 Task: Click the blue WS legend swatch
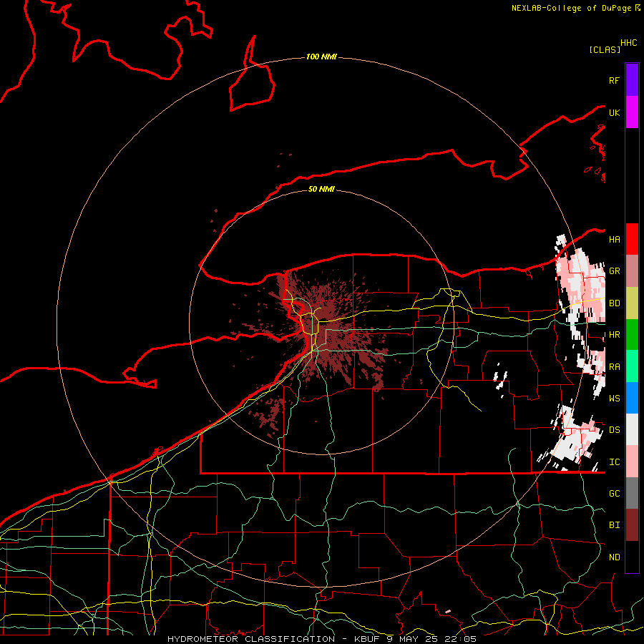[x=632, y=398]
